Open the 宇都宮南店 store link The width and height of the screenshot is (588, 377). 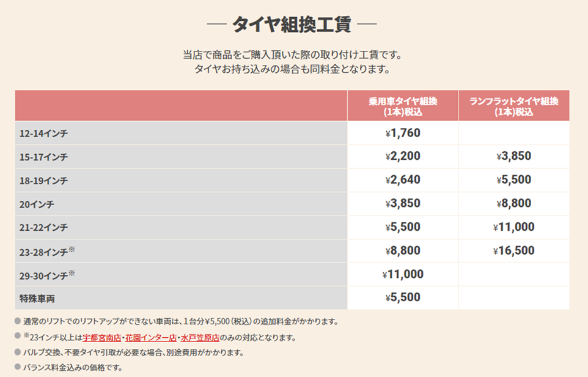point(103,337)
